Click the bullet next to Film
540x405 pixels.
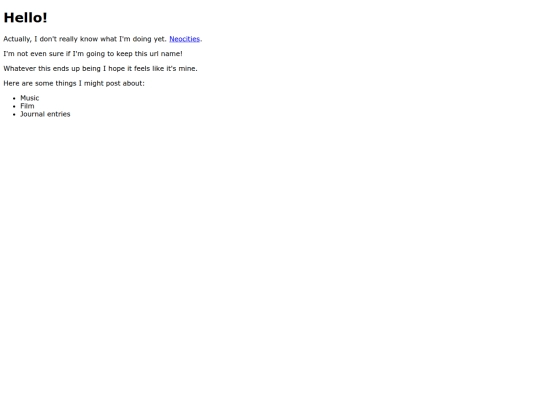coord(14,106)
